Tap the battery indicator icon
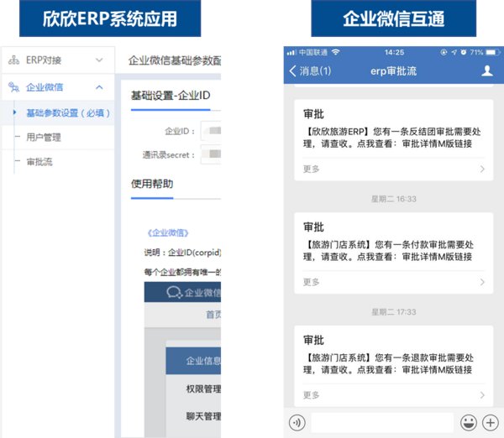Image resolution: width=504 pixels, height=438 pixels. (493, 52)
